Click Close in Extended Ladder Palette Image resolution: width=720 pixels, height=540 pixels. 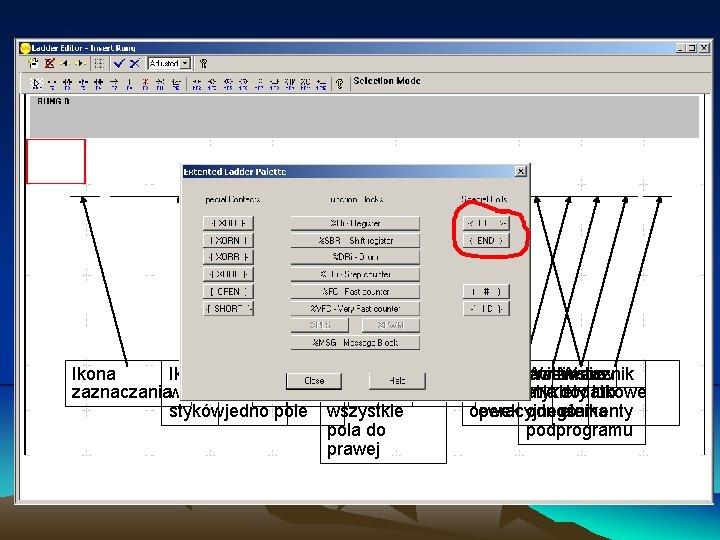(314, 381)
